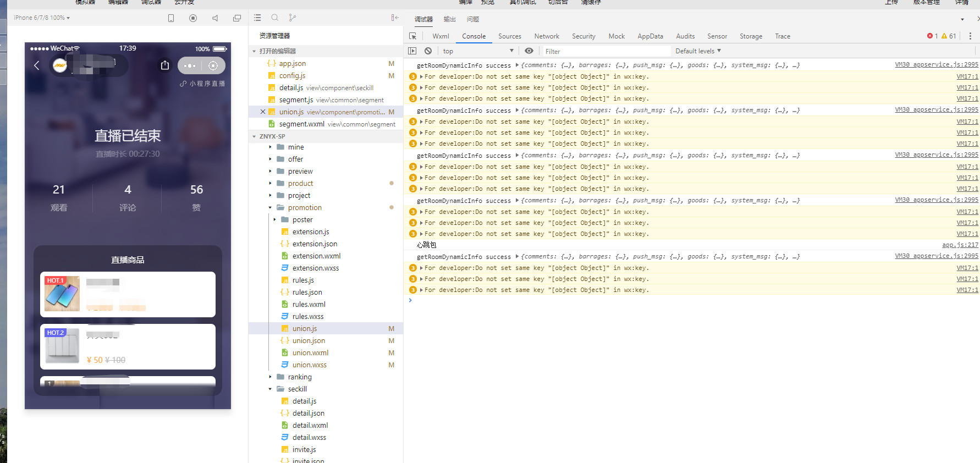
Task: Click the console Filter input field
Action: click(607, 51)
